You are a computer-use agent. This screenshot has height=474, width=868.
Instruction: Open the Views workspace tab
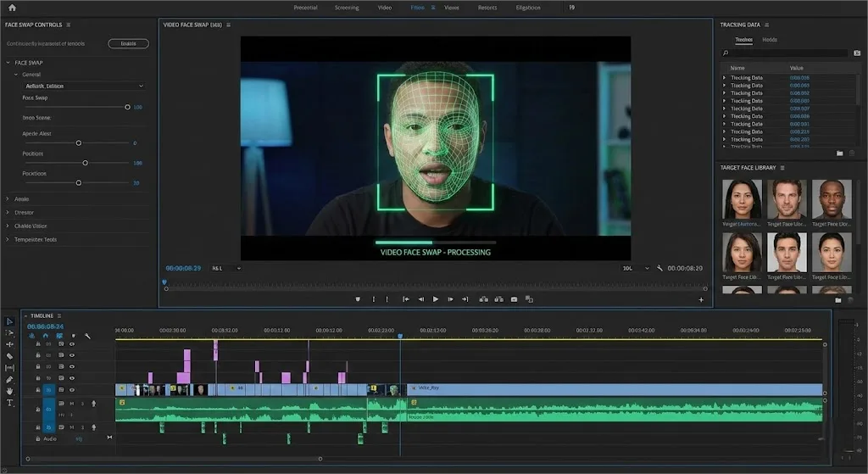pyautogui.click(x=452, y=8)
